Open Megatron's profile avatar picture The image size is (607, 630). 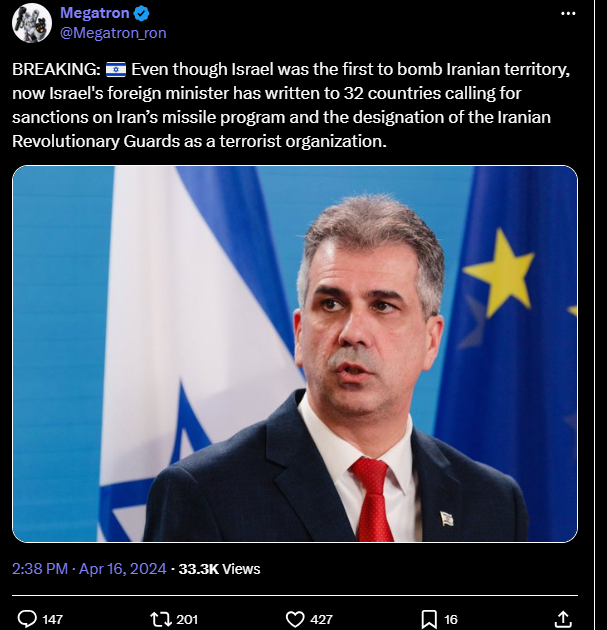32,23
